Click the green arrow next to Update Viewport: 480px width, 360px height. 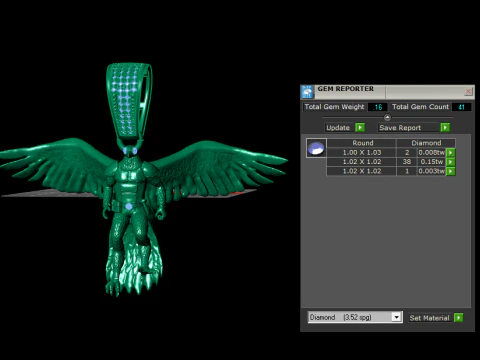pyautogui.click(x=360, y=128)
